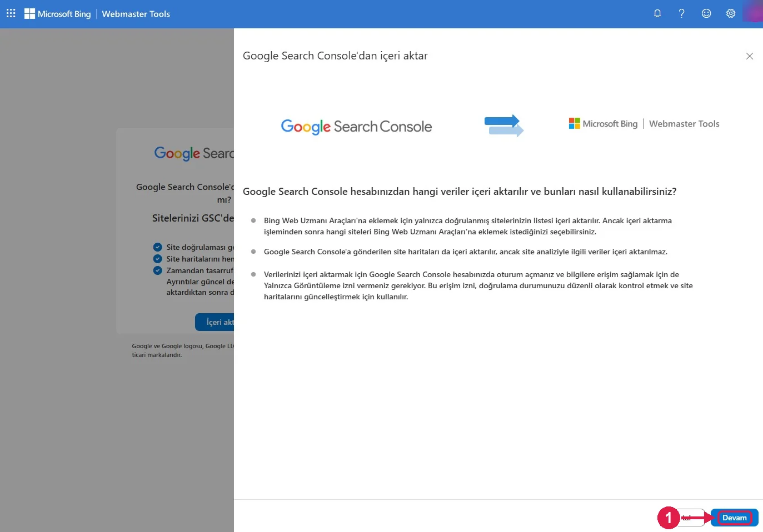Click the 'Sitelerinizi GSC'de' text in background page

tap(193, 218)
